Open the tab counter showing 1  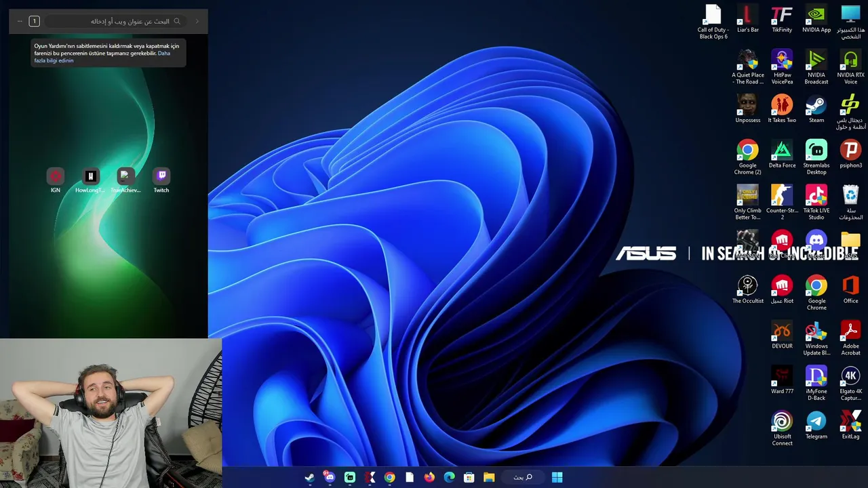(x=34, y=21)
